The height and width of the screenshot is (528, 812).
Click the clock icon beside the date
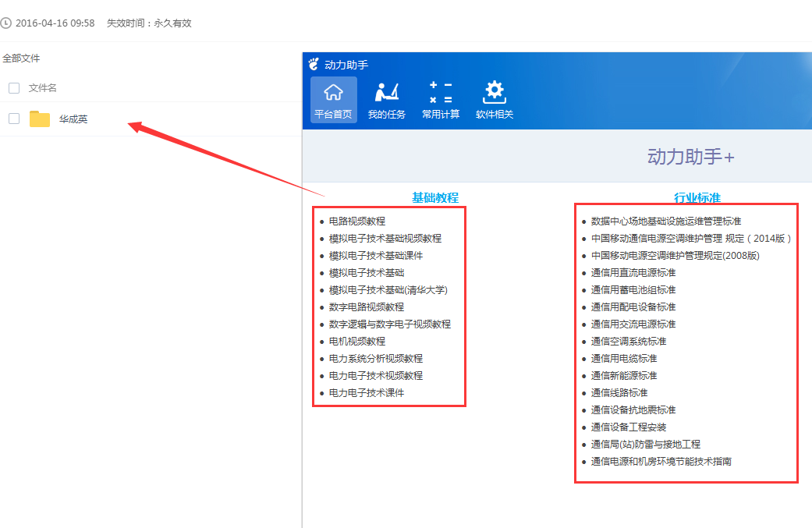pos(5,23)
